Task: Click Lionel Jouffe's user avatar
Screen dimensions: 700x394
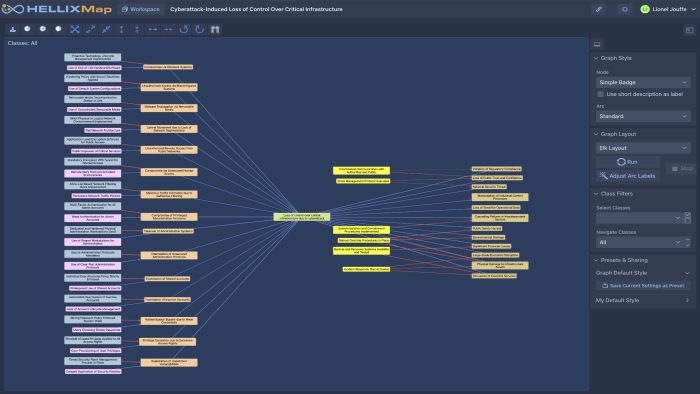Action: click(x=645, y=9)
